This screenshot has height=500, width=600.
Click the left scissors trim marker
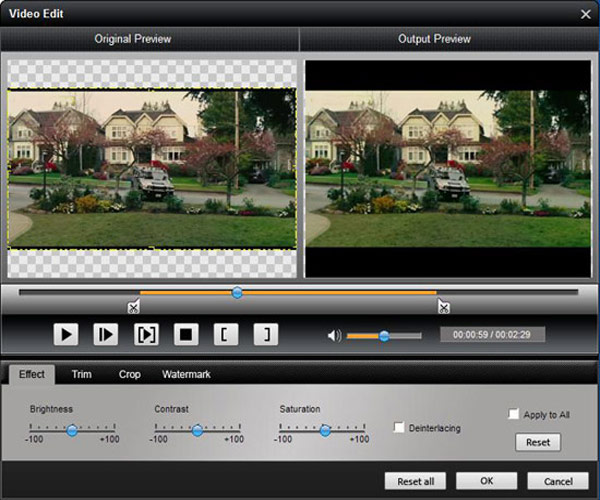[133, 307]
